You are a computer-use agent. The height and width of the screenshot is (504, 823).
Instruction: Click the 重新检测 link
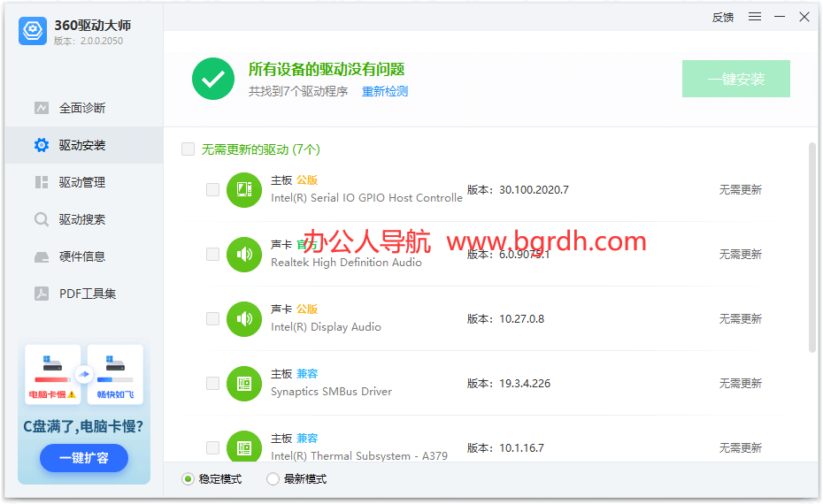[x=385, y=91]
